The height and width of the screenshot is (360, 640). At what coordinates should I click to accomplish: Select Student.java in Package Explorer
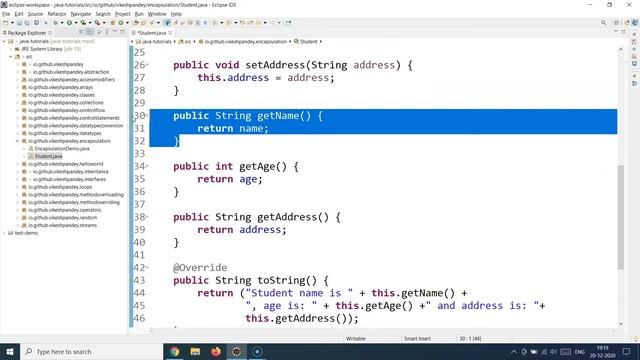click(48, 156)
